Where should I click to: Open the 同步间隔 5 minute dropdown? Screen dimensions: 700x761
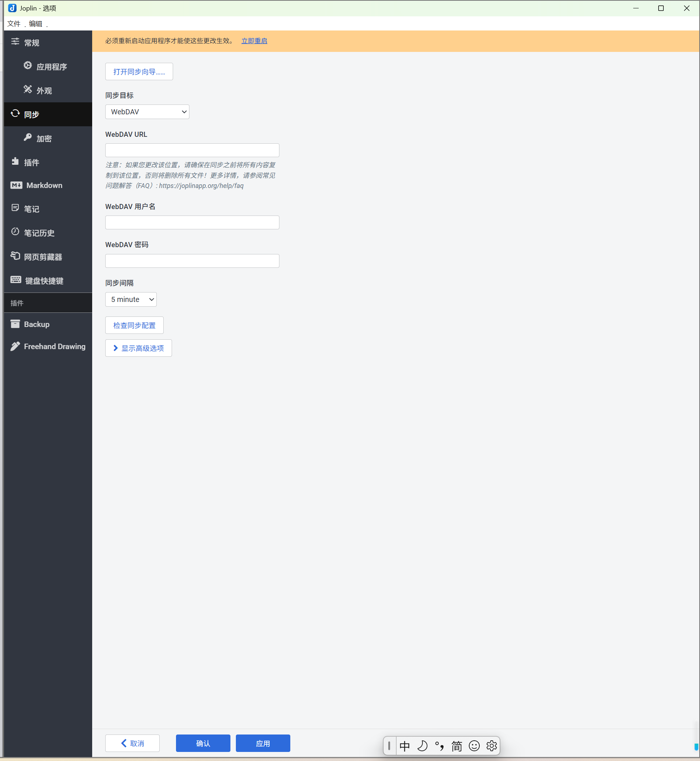pyautogui.click(x=131, y=299)
